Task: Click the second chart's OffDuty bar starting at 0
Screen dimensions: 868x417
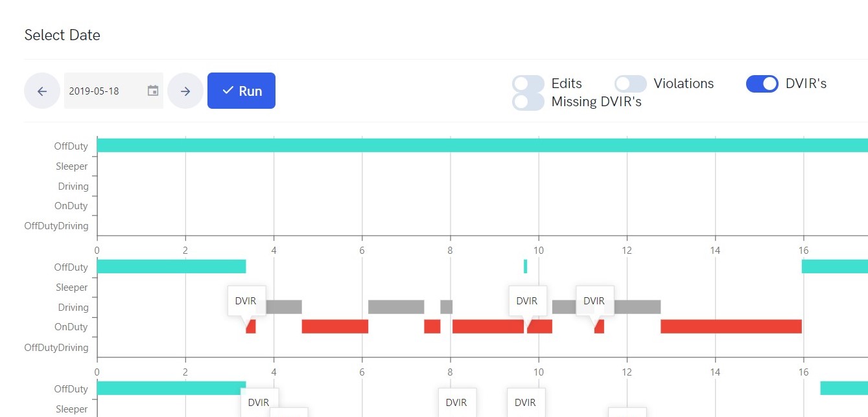Action: [x=171, y=266]
